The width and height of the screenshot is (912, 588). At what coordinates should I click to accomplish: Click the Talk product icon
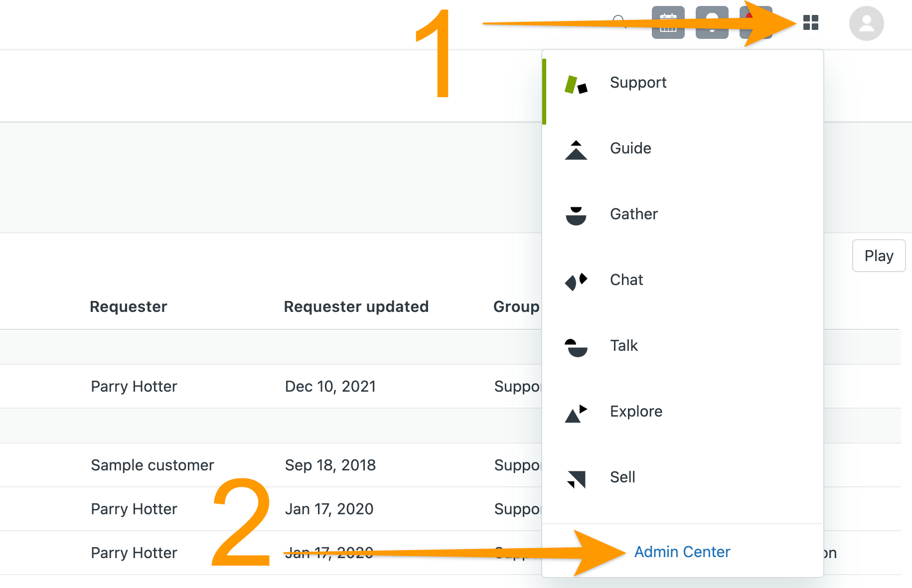pyautogui.click(x=576, y=348)
